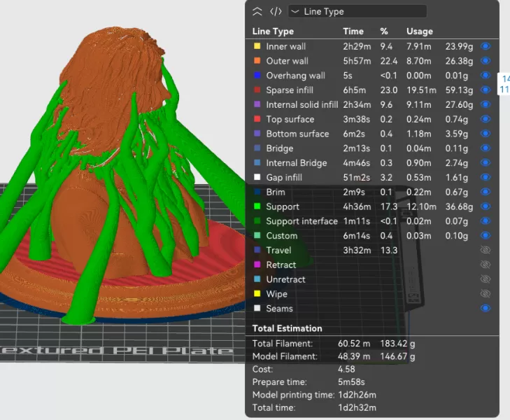Click the Bottom surface color swatch
Screen dimensions: 510x420
coord(257,134)
